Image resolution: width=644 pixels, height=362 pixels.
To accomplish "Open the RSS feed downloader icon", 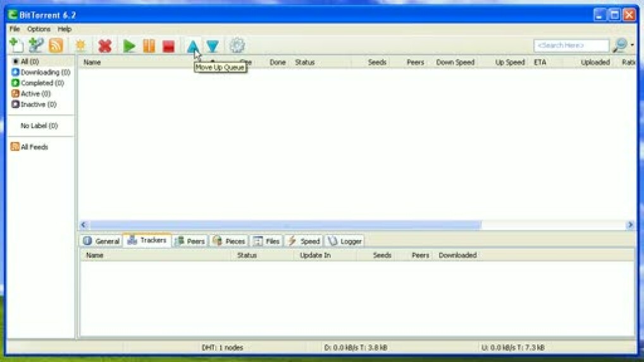I will tap(56, 45).
